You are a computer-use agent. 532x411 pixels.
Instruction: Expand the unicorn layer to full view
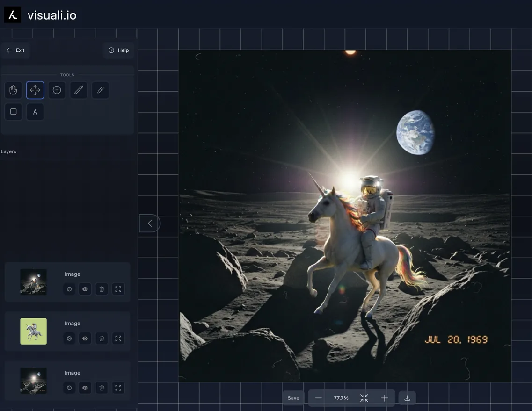[x=118, y=338]
